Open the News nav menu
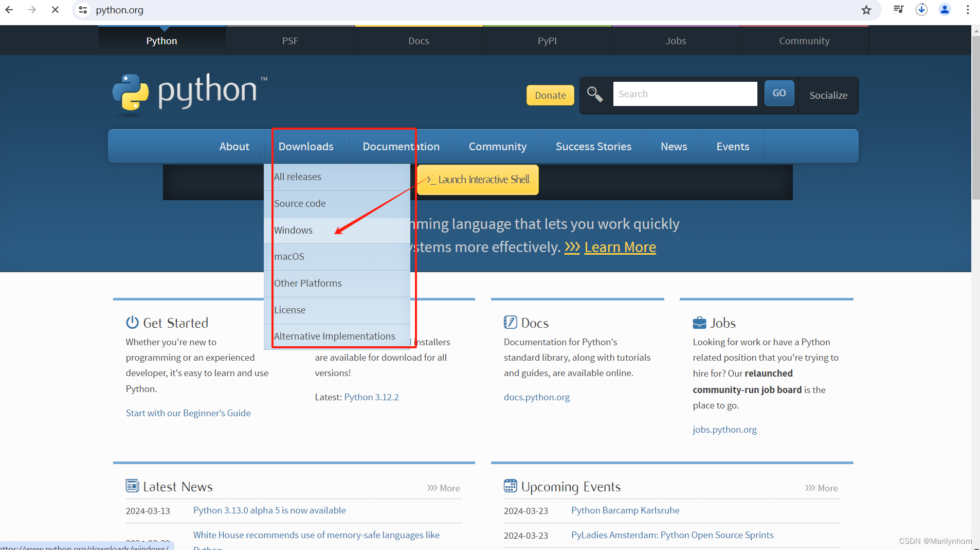This screenshot has width=980, height=550. point(674,147)
